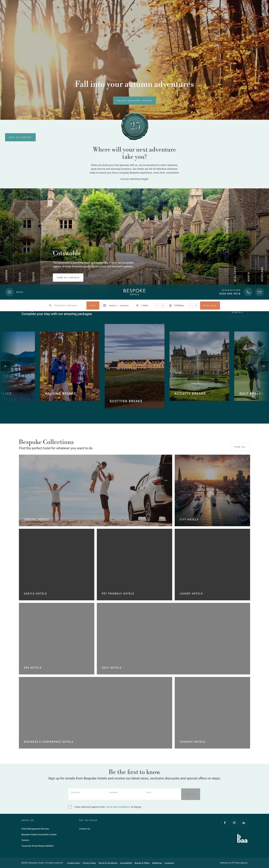The image size is (269, 868).
Task: Open the Scottish Breaks card
Action: pos(134,366)
